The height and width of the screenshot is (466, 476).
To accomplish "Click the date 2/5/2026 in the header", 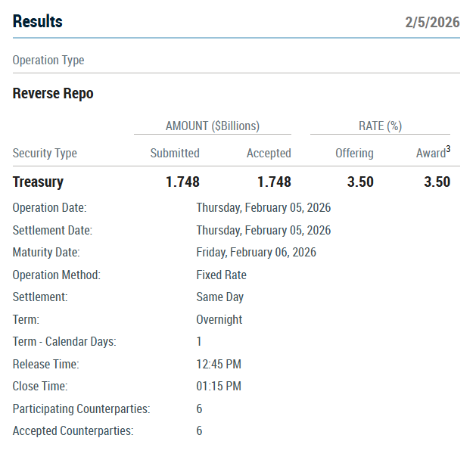I will [432, 23].
